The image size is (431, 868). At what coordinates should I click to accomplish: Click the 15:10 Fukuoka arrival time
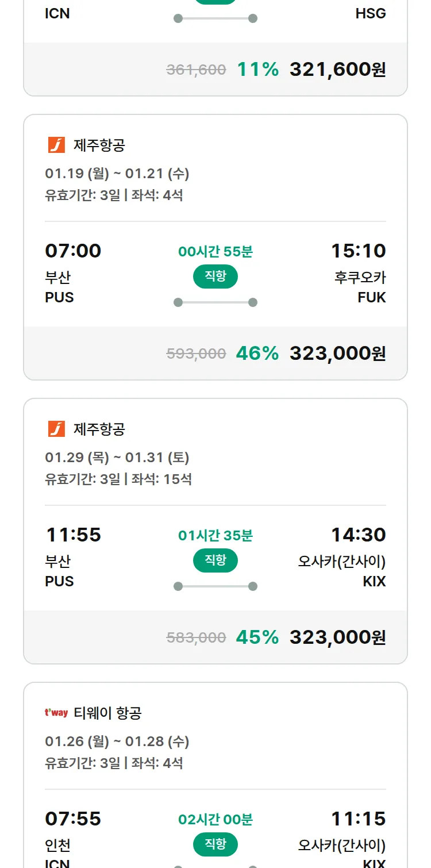point(358,251)
